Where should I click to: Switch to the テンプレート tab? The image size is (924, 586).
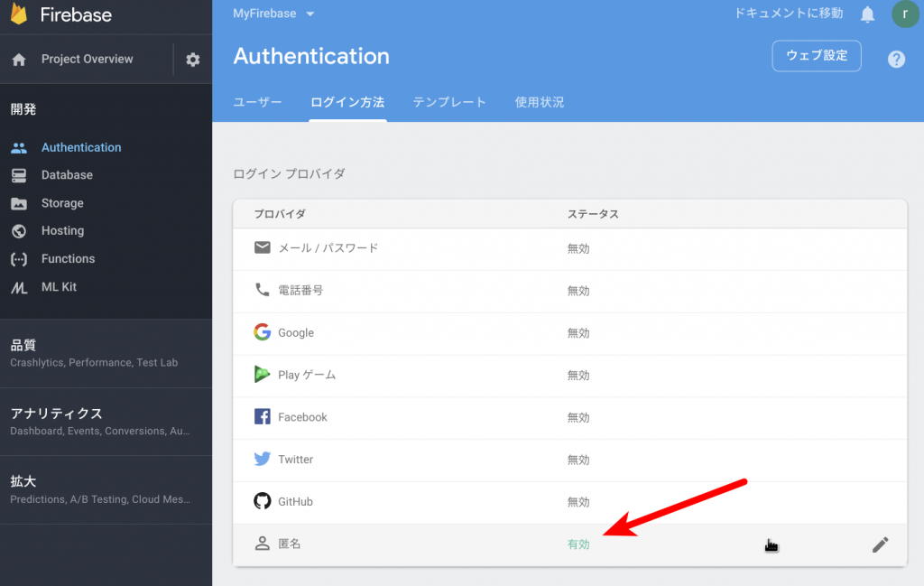click(449, 102)
